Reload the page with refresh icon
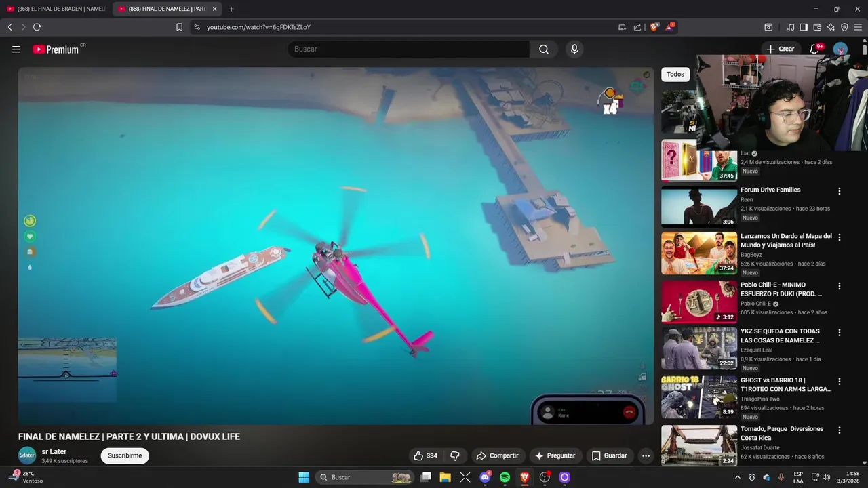This screenshot has height=488, width=868. 37,27
